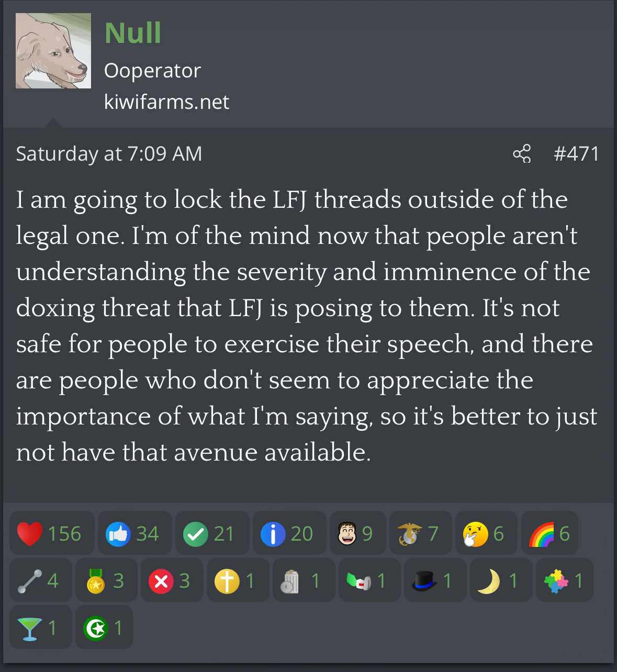Click the red heart reaction with 156
Viewport: 617px width, 672px height.
pyautogui.click(x=52, y=533)
